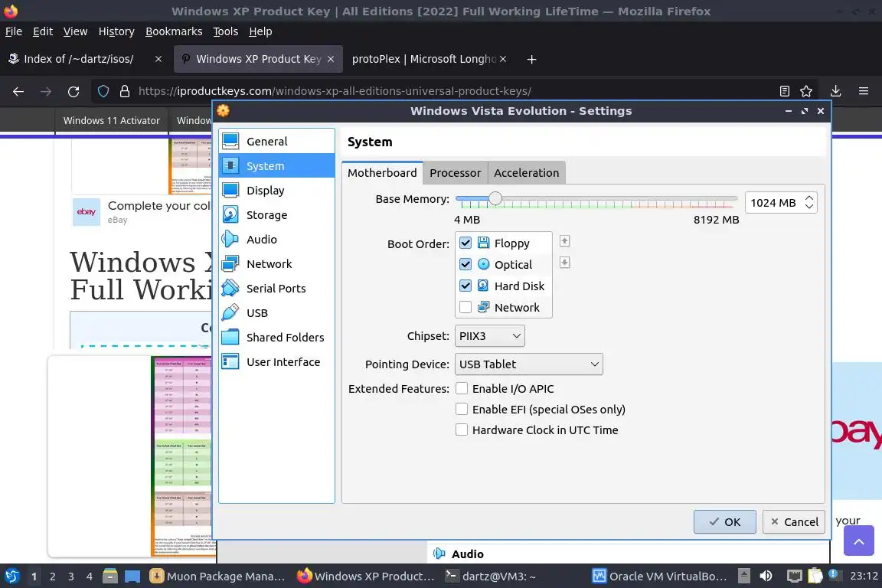Click the taskbar clock showing 23:12
Image resolution: width=882 pixels, height=588 pixels.
(x=864, y=577)
